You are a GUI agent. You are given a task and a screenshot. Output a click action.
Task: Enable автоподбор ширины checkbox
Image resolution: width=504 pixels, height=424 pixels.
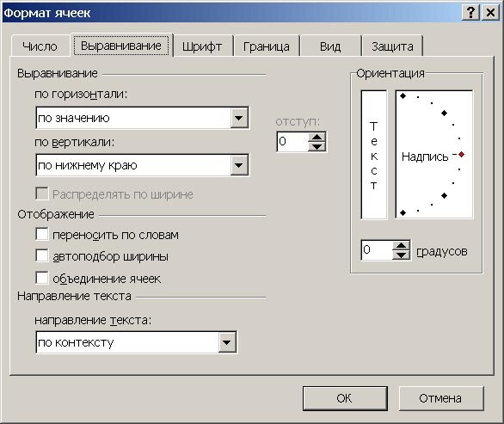[x=42, y=255]
